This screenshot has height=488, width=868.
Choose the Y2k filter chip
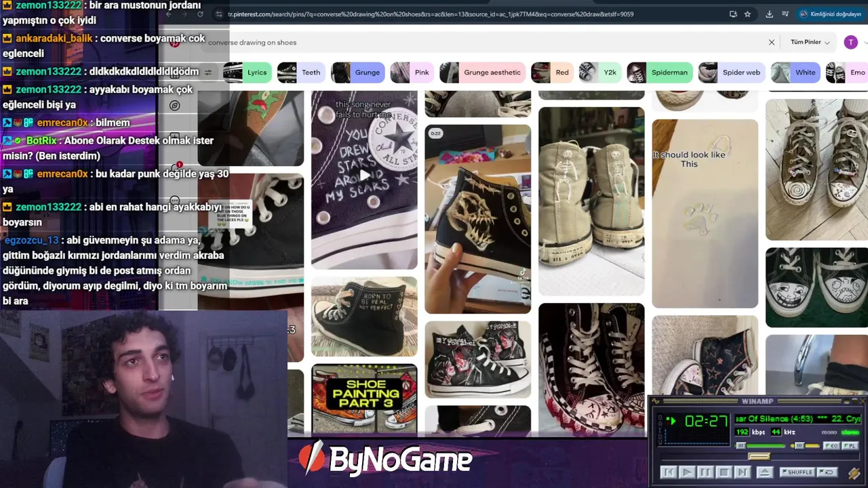point(600,73)
